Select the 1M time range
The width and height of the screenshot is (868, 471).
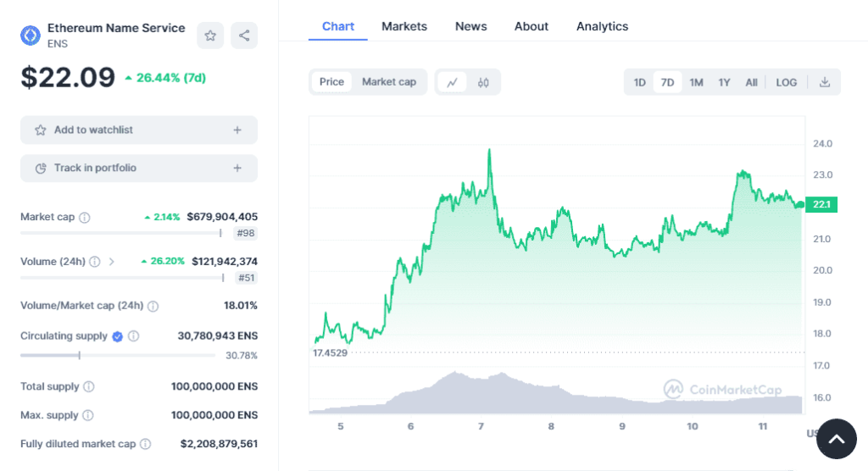(697, 82)
